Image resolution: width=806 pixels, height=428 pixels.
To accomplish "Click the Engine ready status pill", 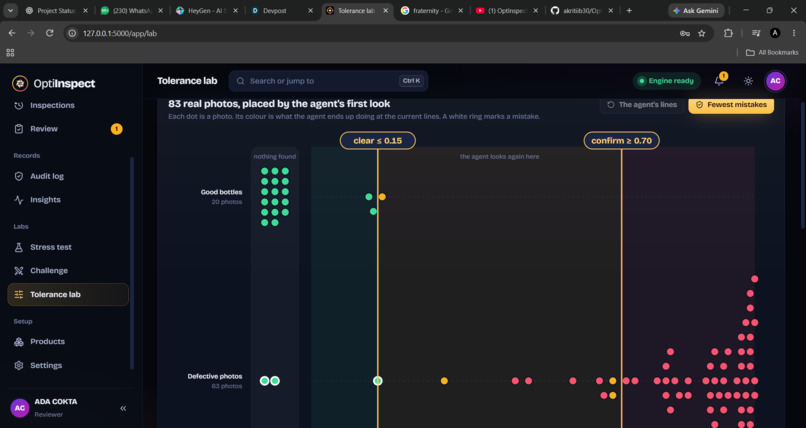I will click(x=667, y=81).
